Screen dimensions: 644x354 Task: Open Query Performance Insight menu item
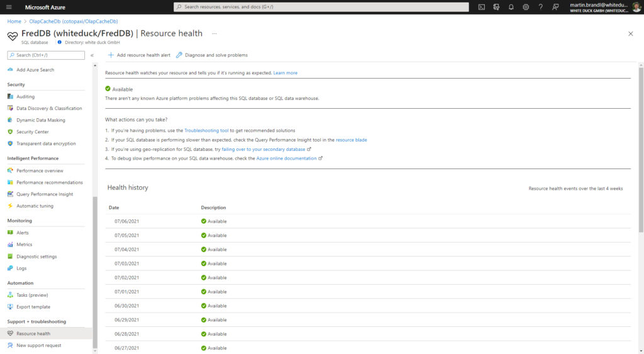coord(46,194)
